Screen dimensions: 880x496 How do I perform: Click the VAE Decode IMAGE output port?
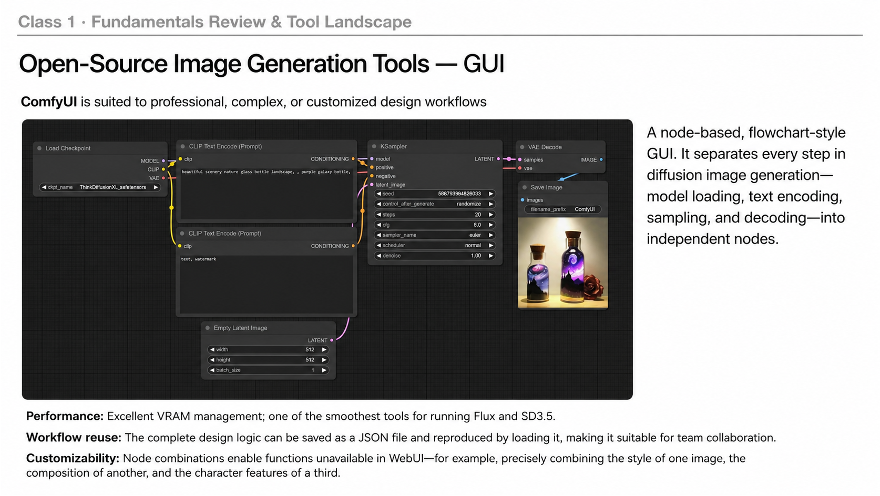coord(601,160)
